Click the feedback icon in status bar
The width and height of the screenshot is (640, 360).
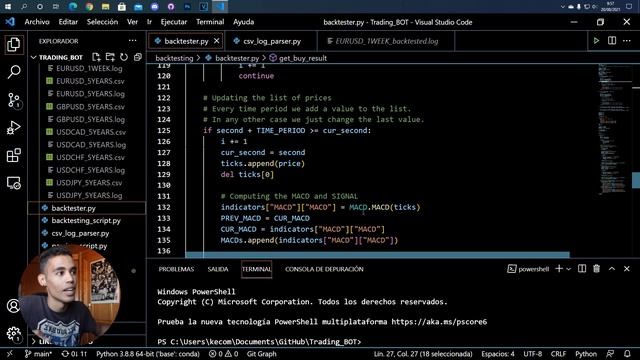610,354
